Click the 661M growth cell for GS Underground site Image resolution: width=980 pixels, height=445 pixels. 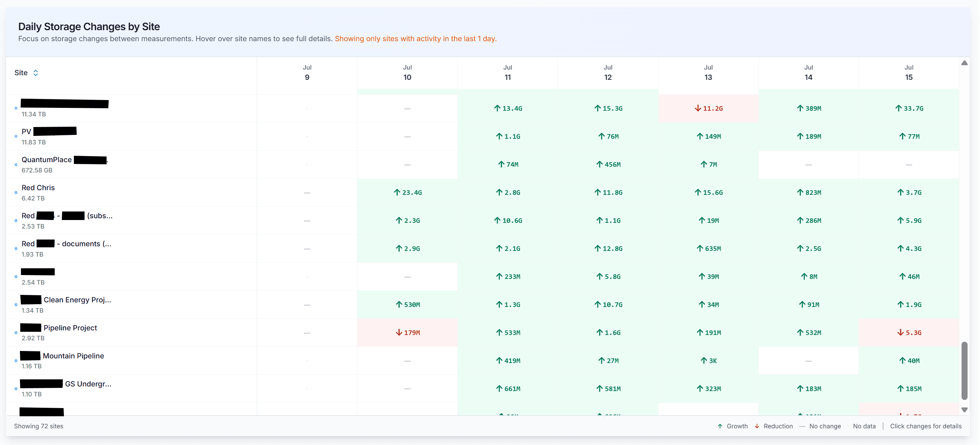pyautogui.click(x=508, y=388)
